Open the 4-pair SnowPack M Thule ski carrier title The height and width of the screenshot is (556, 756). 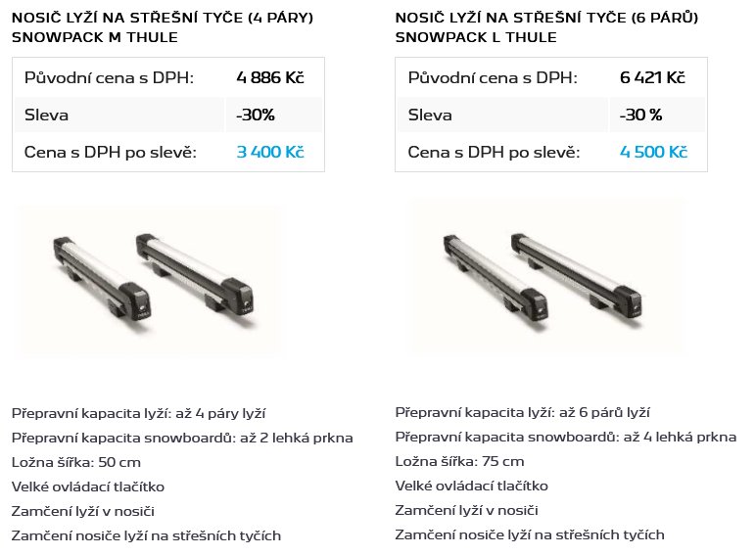163,27
